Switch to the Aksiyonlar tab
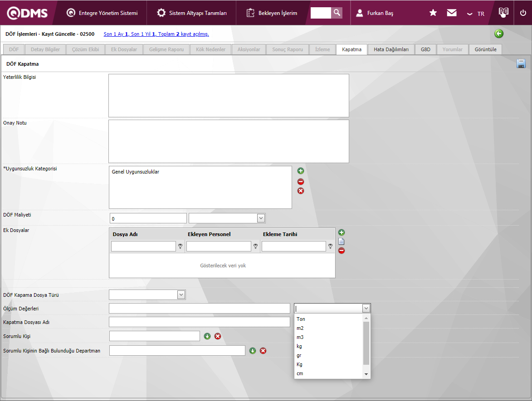This screenshot has width=532, height=401. click(x=249, y=49)
